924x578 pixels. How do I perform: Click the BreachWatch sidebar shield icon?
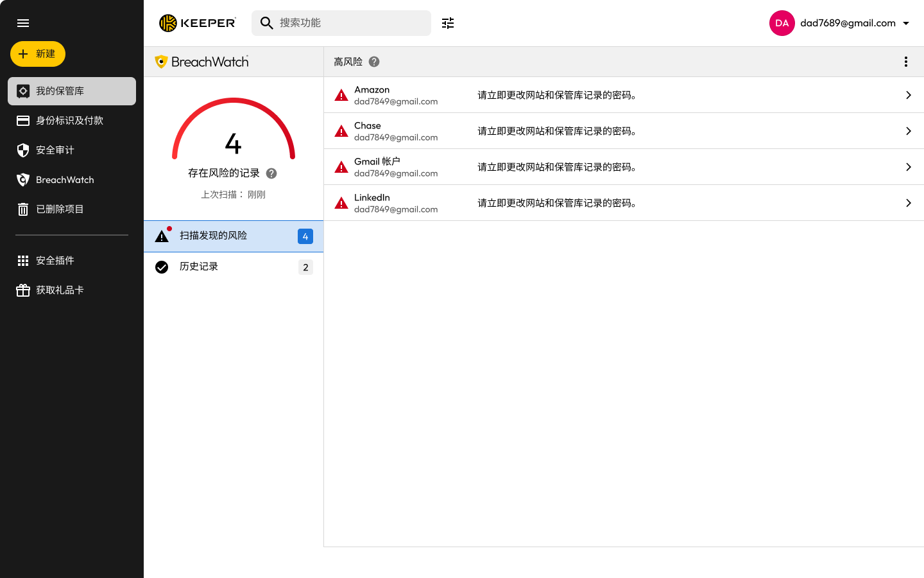pyautogui.click(x=23, y=180)
